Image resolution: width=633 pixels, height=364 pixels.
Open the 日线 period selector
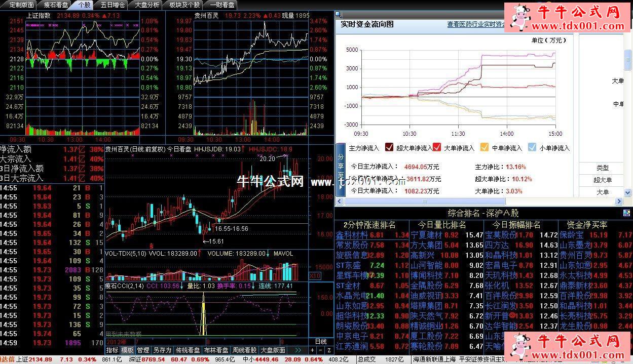(320, 342)
